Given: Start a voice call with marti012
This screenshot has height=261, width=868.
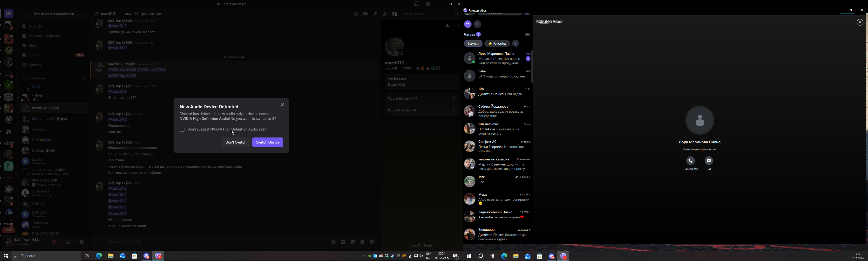Looking at the screenshot, I should coord(356,14).
